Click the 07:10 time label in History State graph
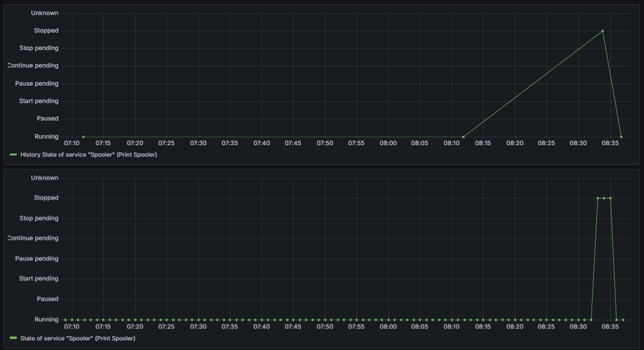This screenshot has height=350, width=644. click(x=72, y=143)
